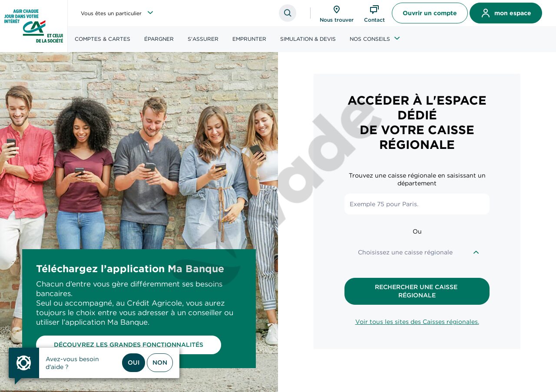Answer NON to the help prompt
The width and height of the screenshot is (556, 392).
click(160, 362)
